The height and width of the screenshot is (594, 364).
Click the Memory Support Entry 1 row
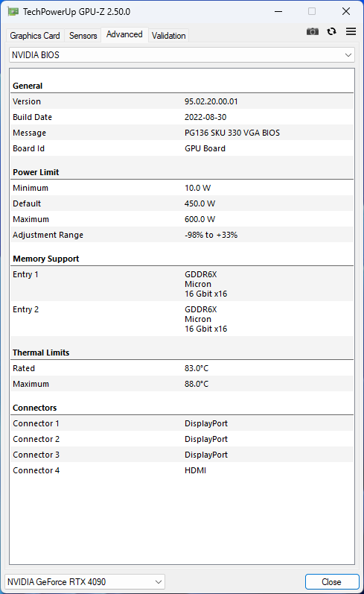tap(182, 284)
